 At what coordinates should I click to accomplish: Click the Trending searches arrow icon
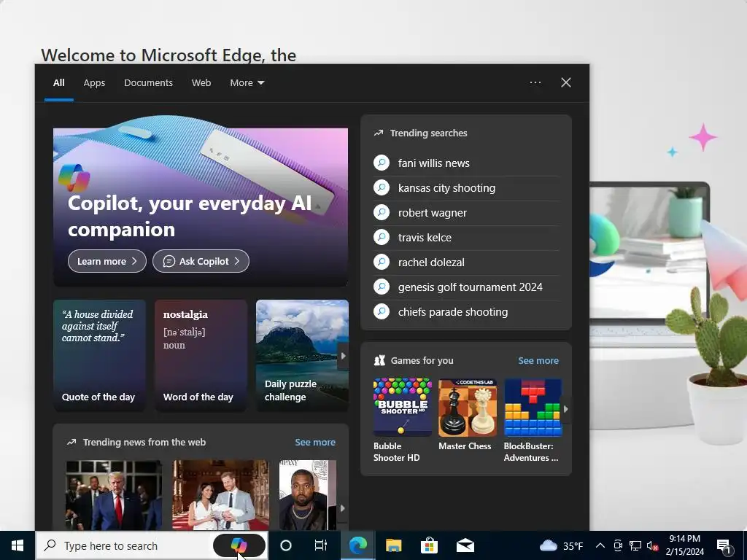(x=379, y=133)
